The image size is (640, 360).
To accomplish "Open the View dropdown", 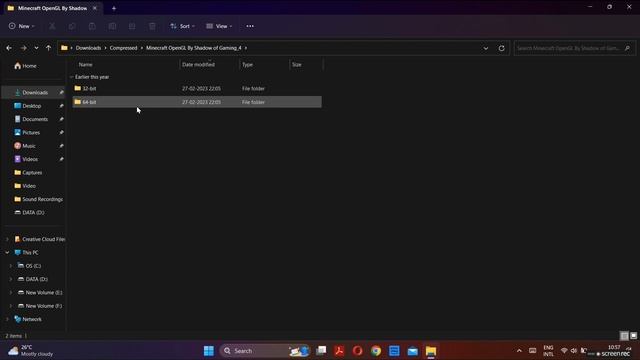I will tap(219, 26).
